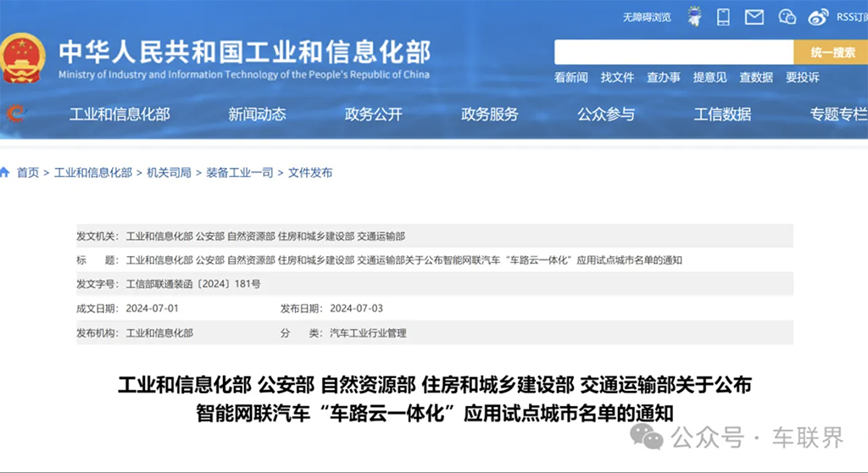Click 发布机构 value 工业和信息化部
This screenshot has width=868, height=473.
(159, 333)
